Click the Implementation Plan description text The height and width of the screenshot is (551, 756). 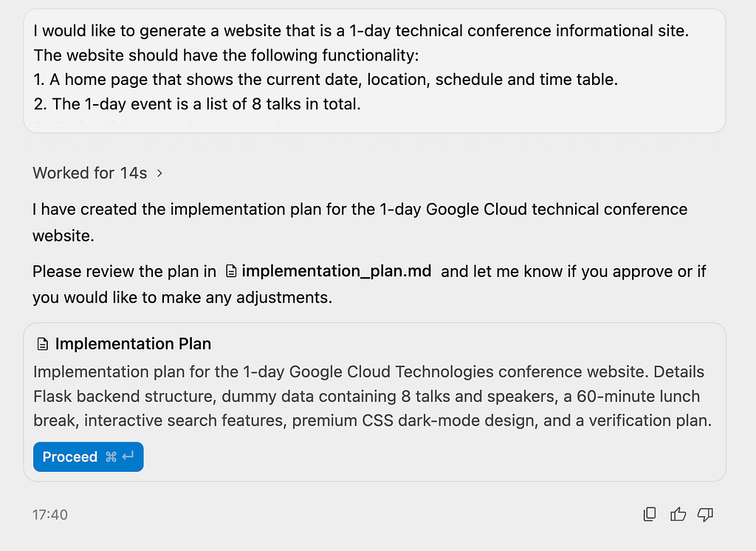[372, 396]
